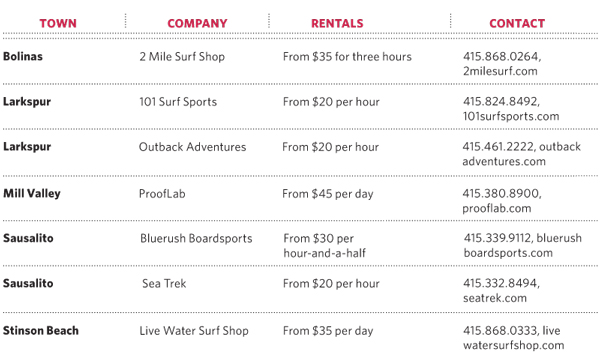
Task: Select the 101 Surf Sports entry
Action: (178, 102)
